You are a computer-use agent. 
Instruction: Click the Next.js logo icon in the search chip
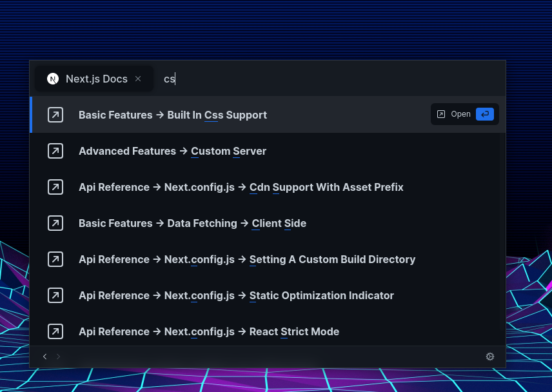pyautogui.click(x=53, y=79)
